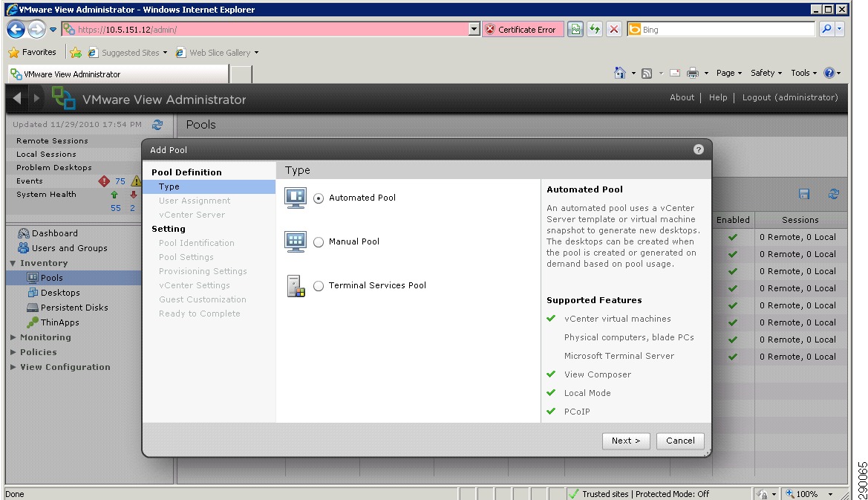Click the VMware View back arrow

(x=17, y=98)
